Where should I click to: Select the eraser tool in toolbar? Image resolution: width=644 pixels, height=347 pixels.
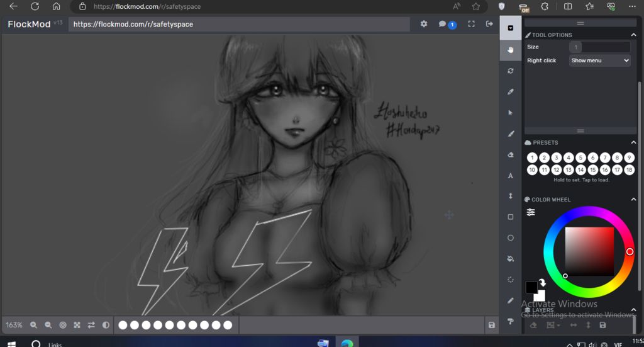(x=511, y=154)
